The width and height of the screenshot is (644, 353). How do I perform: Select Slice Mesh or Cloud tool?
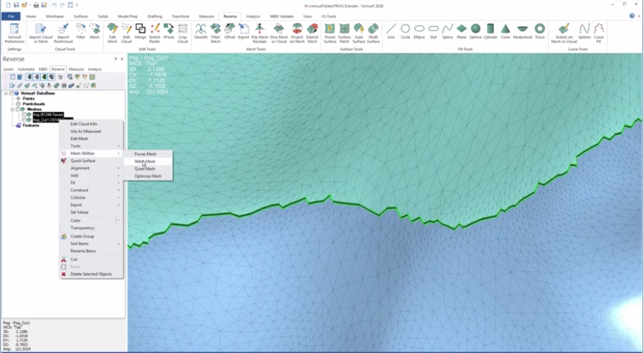coord(279,33)
